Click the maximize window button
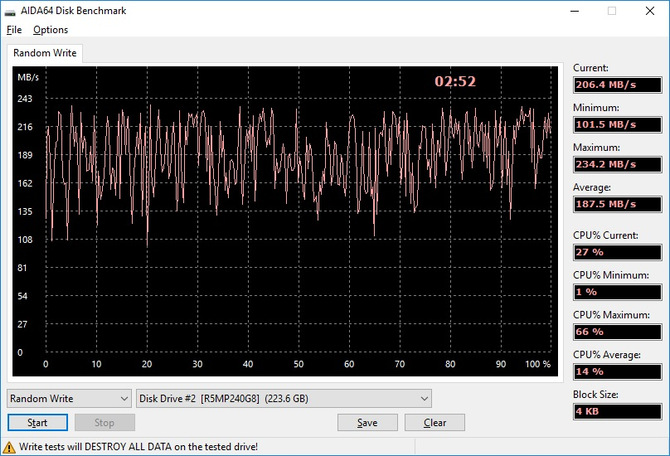 click(612, 11)
